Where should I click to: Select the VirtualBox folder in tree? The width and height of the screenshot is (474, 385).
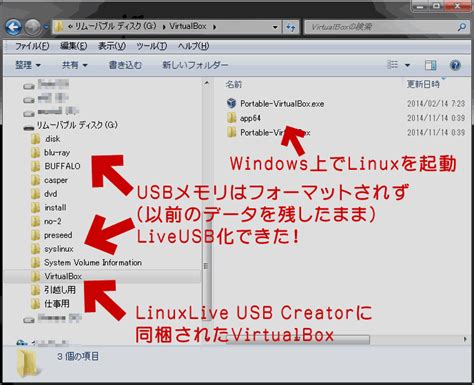pyautogui.click(x=63, y=276)
